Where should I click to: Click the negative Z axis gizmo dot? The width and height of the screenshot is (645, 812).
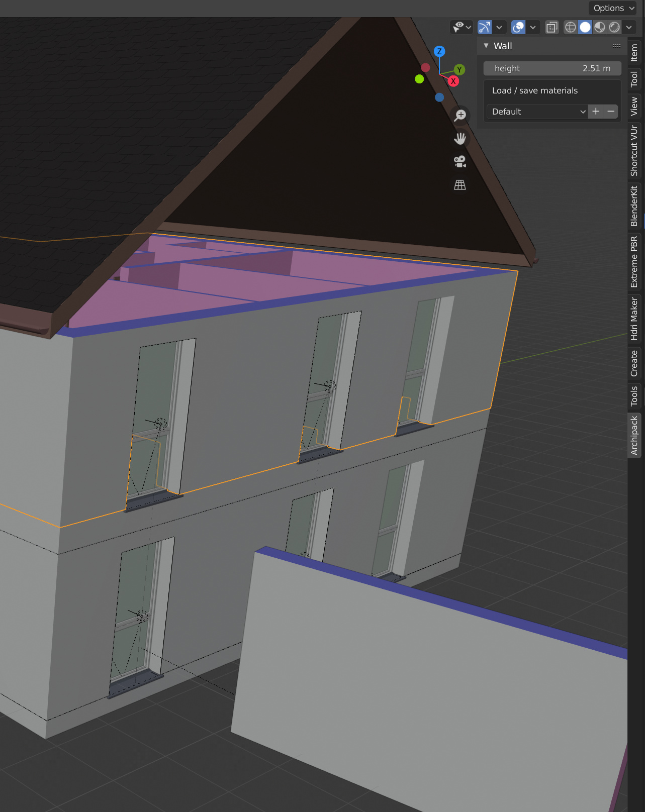(439, 97)
